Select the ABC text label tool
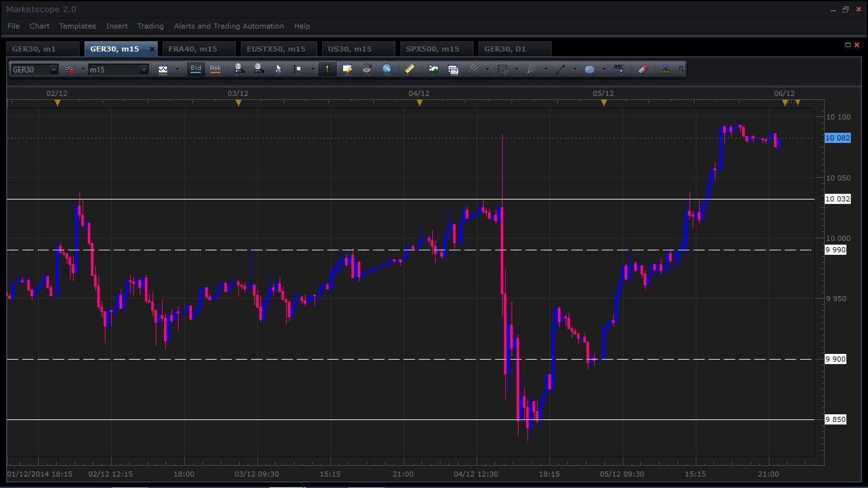 point(619,69)
